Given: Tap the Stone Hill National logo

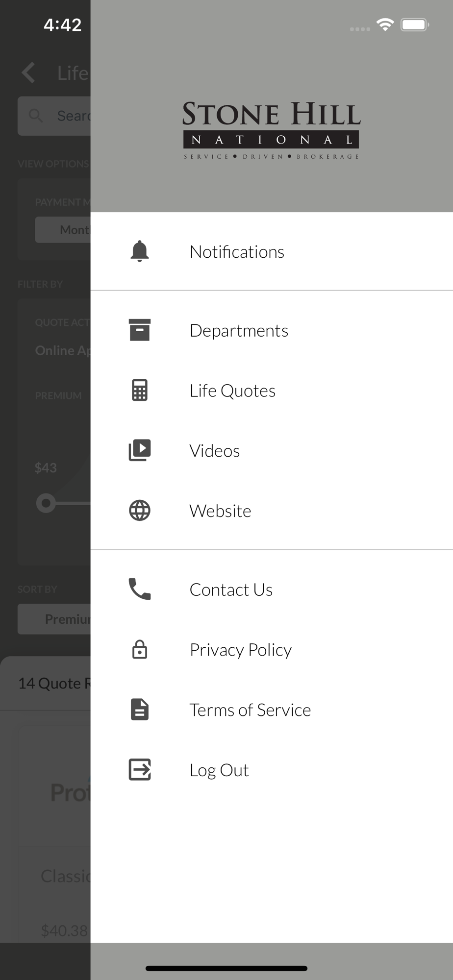Looking at the screenshot, I should click(271, 130).
